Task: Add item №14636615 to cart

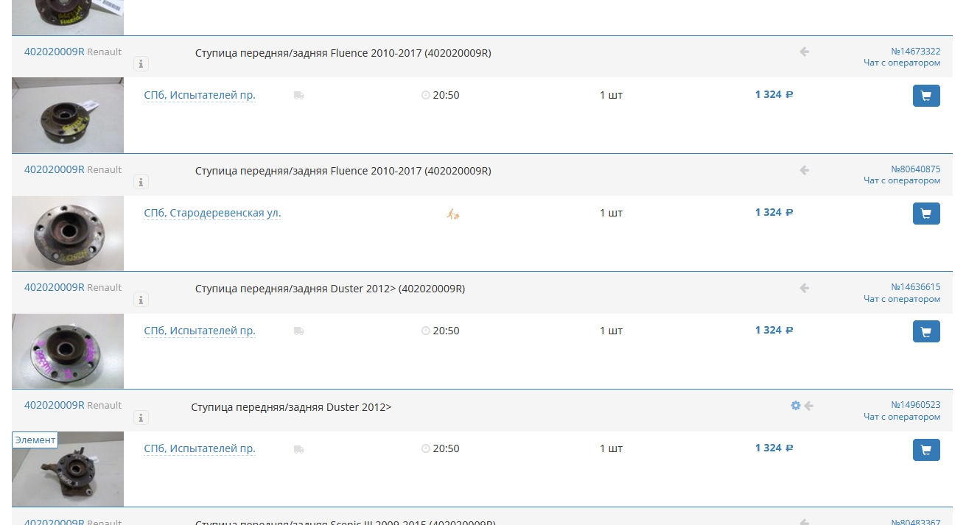Action: coord(926,331)
